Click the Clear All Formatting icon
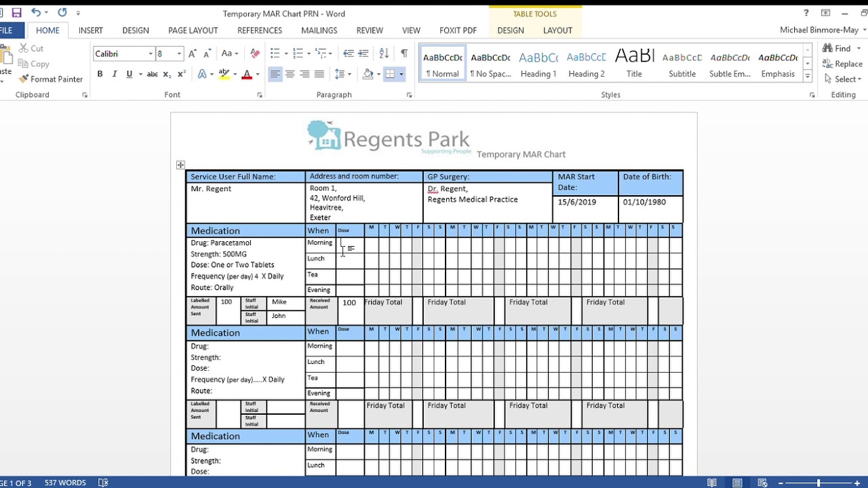The height and width of the screenshot is (488, 868). click(x=255, y=54)
